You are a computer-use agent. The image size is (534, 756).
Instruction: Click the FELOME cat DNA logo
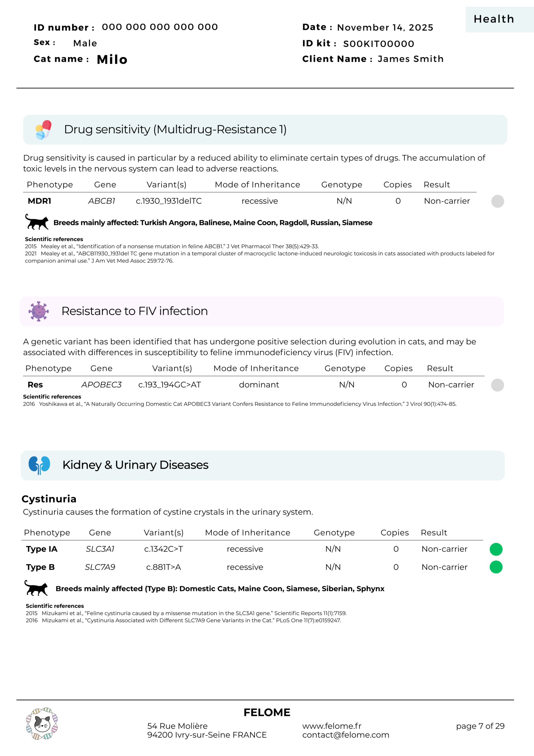click(x=42, y=724)
